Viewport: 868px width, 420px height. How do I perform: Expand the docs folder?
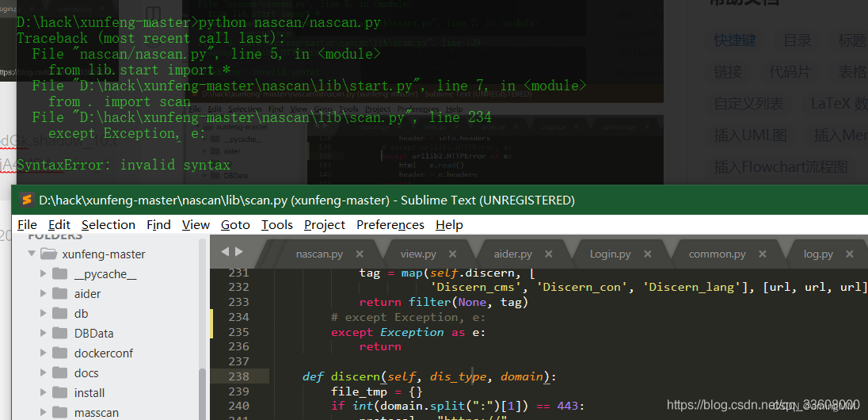(x=44, y=373)
